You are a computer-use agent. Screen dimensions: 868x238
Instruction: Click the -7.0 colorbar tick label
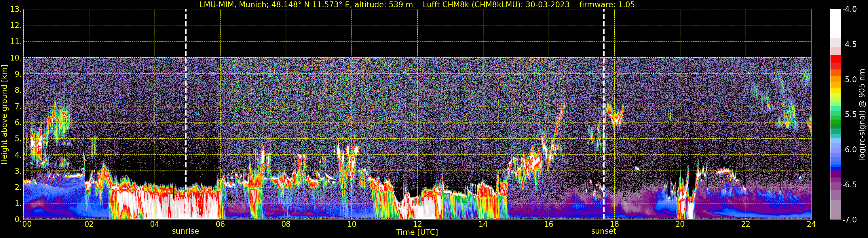coord(849,220)
